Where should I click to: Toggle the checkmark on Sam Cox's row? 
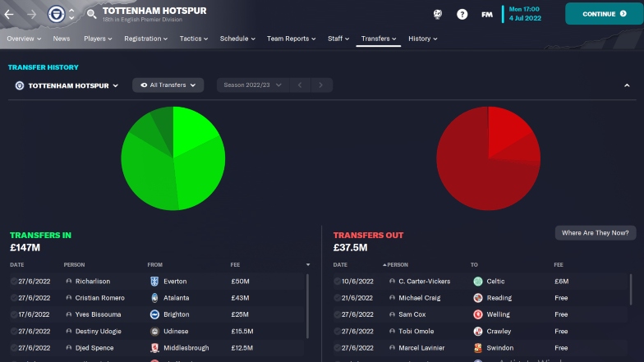[337, 314]
